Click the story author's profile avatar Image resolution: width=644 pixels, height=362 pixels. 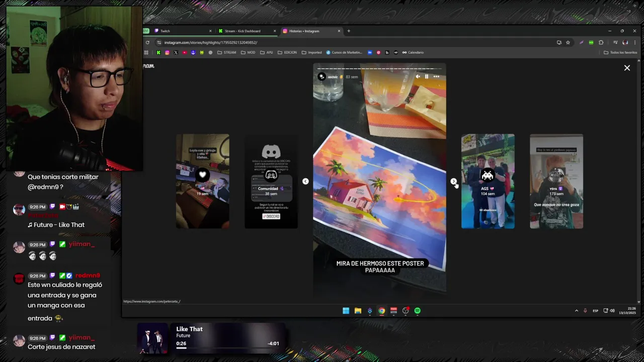pos(321,76)
